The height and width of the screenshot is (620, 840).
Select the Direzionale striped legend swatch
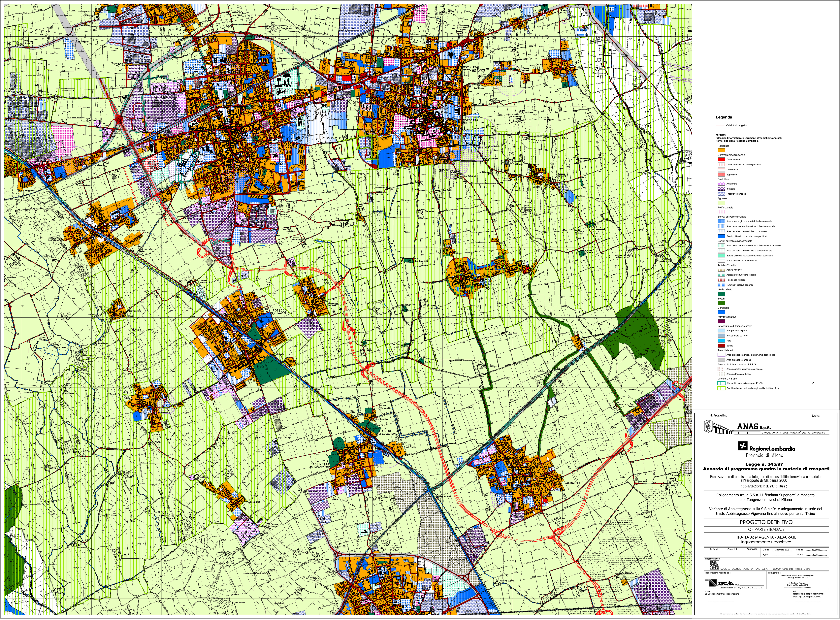pos(721,170)
